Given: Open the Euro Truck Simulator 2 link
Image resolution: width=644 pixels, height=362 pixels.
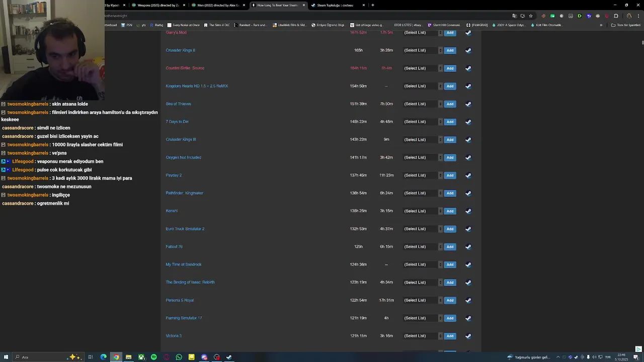Looking at the screenshot, I should 185,229.
